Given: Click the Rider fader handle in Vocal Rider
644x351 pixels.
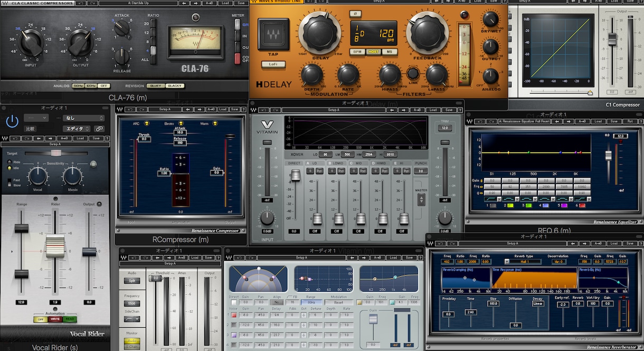Looking at the screenshot, I should click(x=55, y=246).
